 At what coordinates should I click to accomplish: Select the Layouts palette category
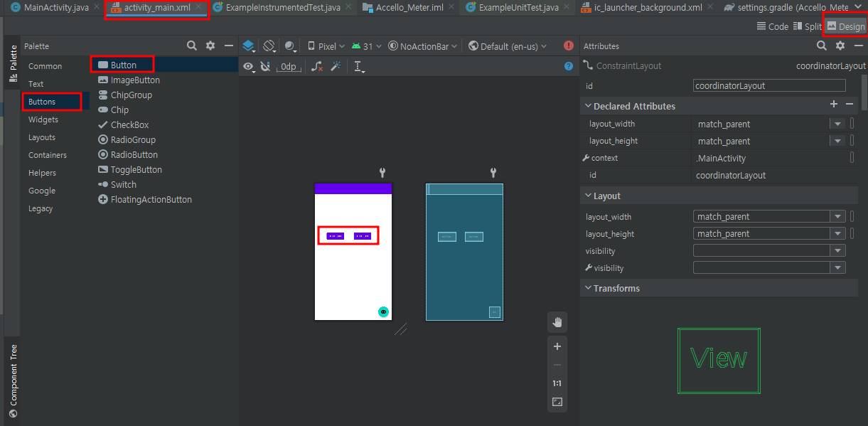click(x=42, y=137)
